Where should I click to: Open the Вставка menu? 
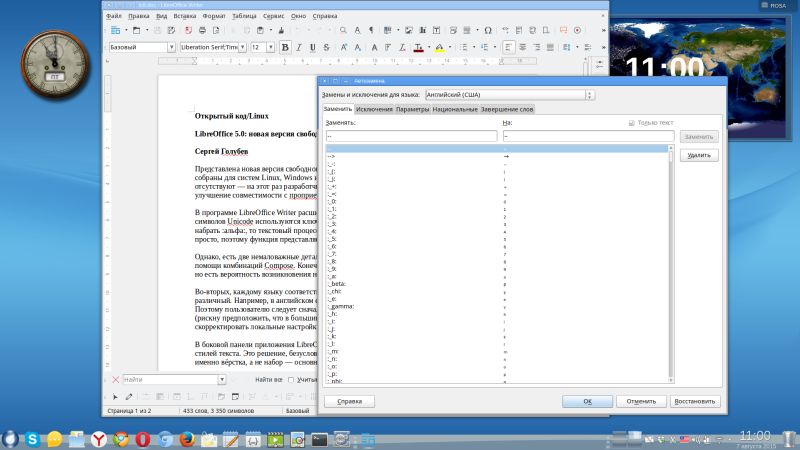[x=185, y=16]
